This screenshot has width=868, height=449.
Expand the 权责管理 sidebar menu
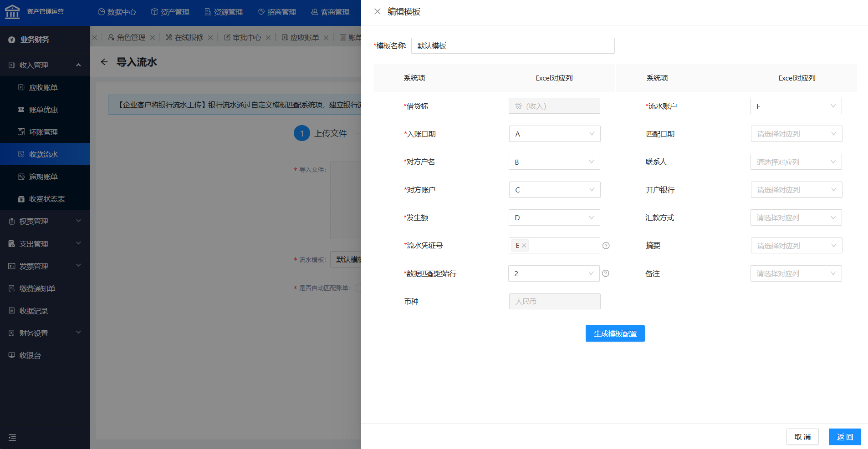[45, 221]
